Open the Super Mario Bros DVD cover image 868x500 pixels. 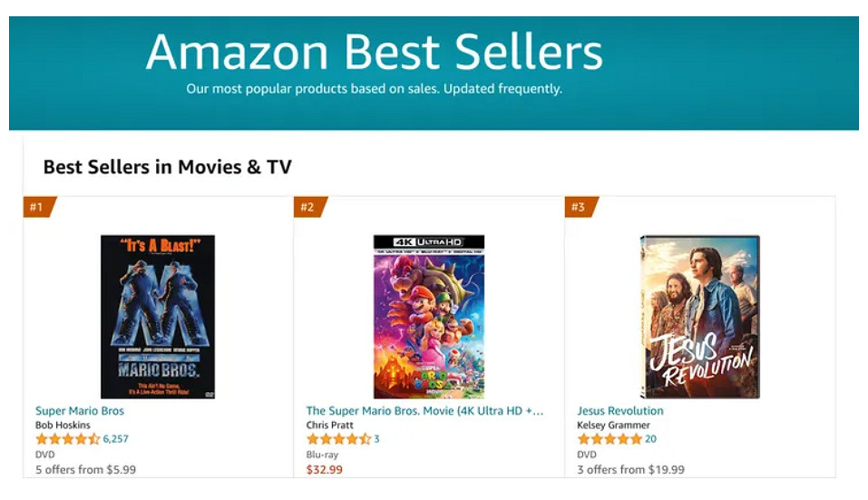pos(158,317)
